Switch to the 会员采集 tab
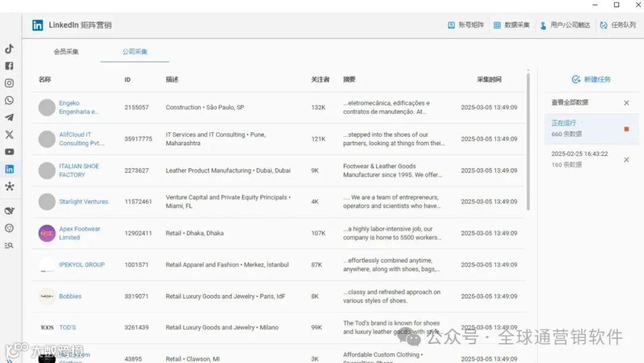 [66, 51]
